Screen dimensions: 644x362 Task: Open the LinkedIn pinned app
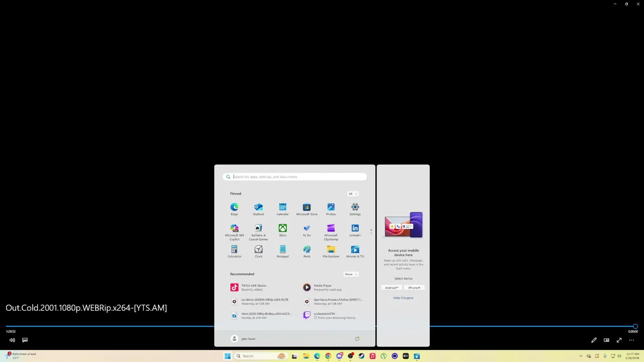tap(355, 231)
